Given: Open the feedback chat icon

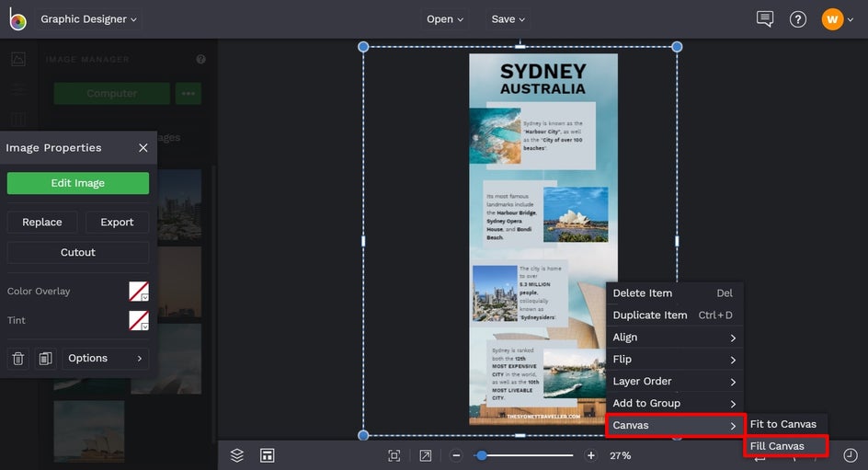Looking at the screenshot, I should pos(765,18).
